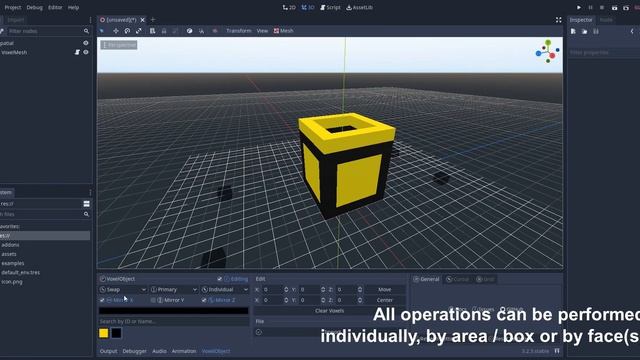Viewport: 640px width, 360px height.
Task: Toggle the Mirror Z checkbox
Action: [204, 300]
